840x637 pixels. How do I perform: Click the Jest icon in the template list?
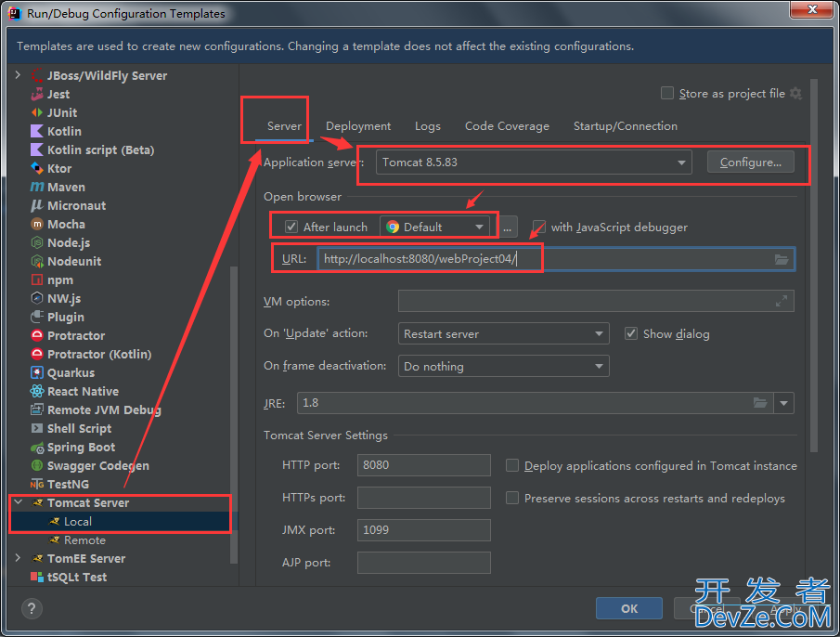pyautogui.click(x=37, y=95)
